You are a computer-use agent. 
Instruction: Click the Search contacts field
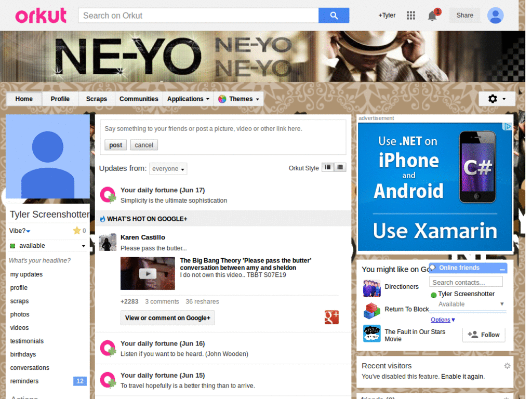click(466, 282)
